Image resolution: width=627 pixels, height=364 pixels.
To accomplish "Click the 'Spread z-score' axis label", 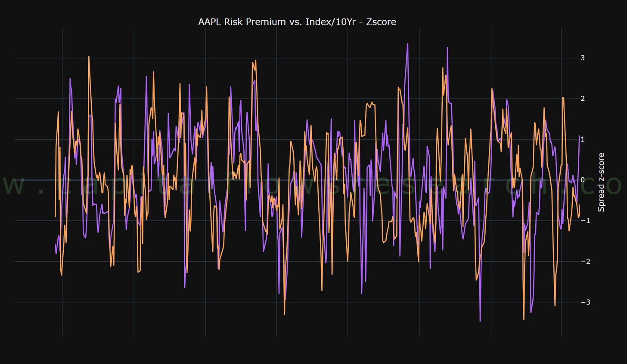I will (x=602, y=182).
